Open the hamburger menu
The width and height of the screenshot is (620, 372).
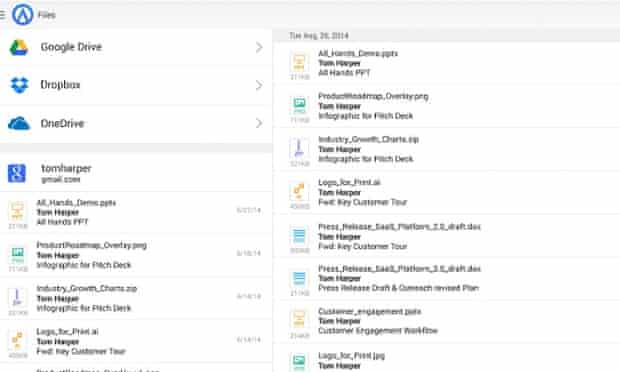[2, 15]
